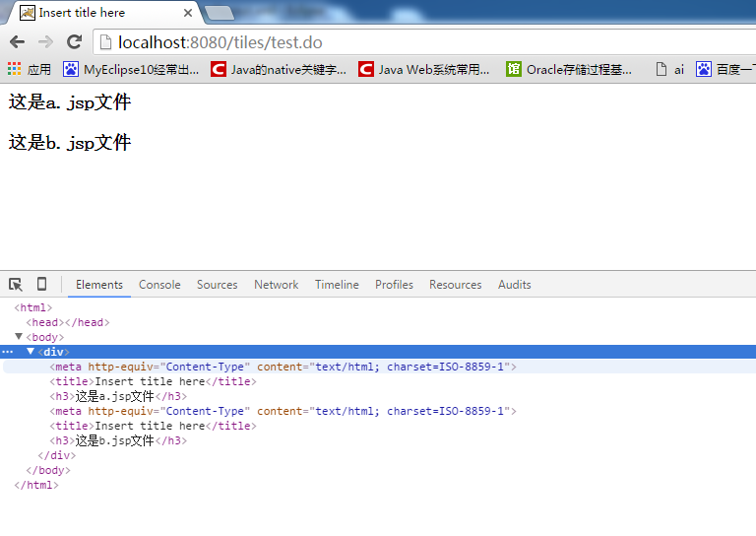This screenshot has height=536, width=756.
Task: Open the Sources panel tab
Action: point(217,285)
